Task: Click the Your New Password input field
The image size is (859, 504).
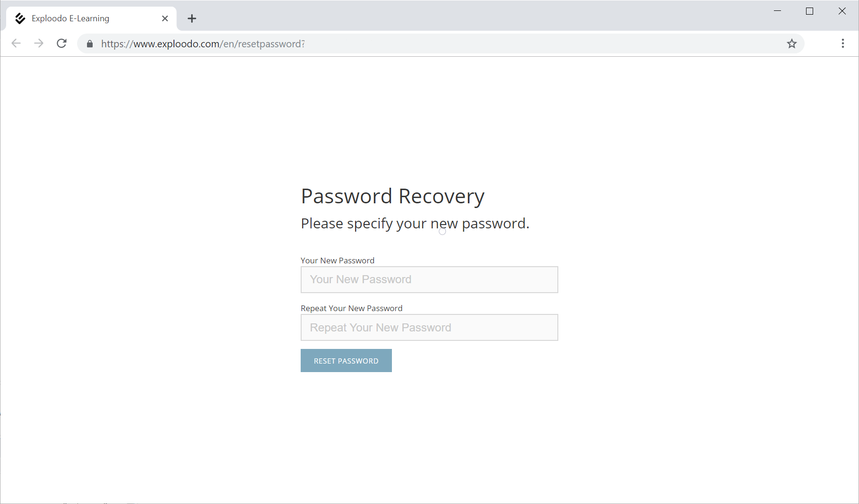Action: pos(429,279)
